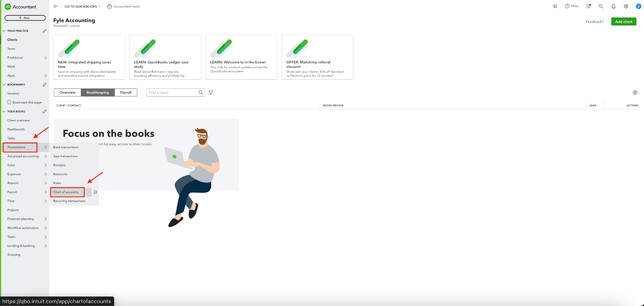The height and width of the screenshot is (306, 644).
Task: Expand the Taxes submenu
Action: pyautogui.click(x=45, y=237)
